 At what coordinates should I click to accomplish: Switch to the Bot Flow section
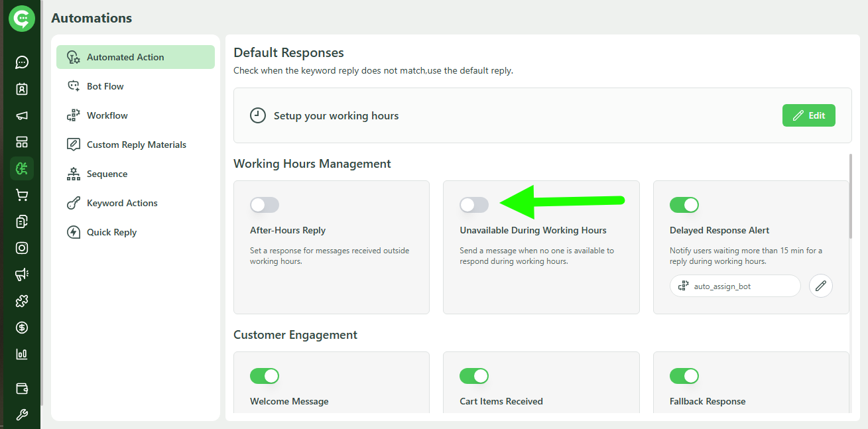[104, 86]
